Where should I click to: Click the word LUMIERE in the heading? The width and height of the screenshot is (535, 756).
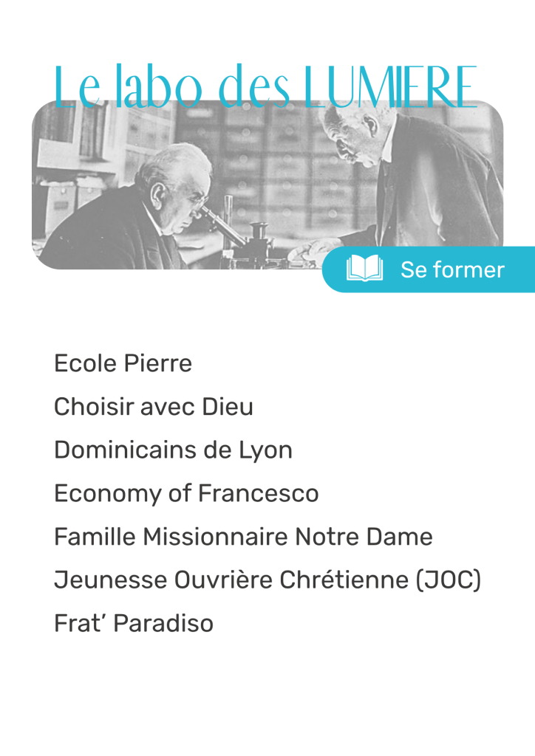390,87
